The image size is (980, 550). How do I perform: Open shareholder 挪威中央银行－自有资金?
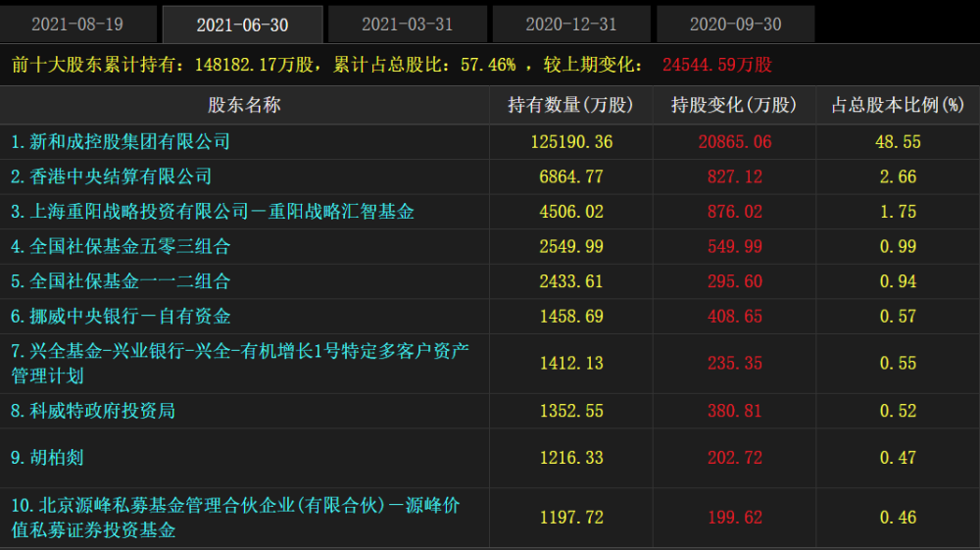(120, 317)
